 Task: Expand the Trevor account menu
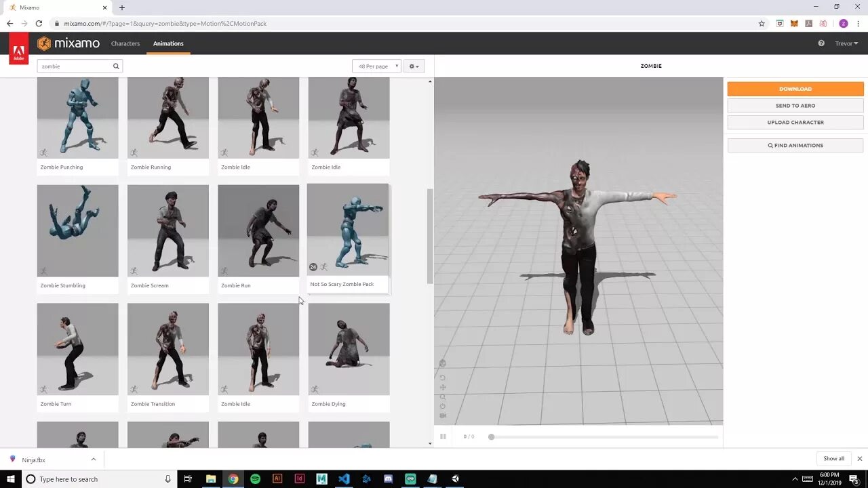pos(846,43)
